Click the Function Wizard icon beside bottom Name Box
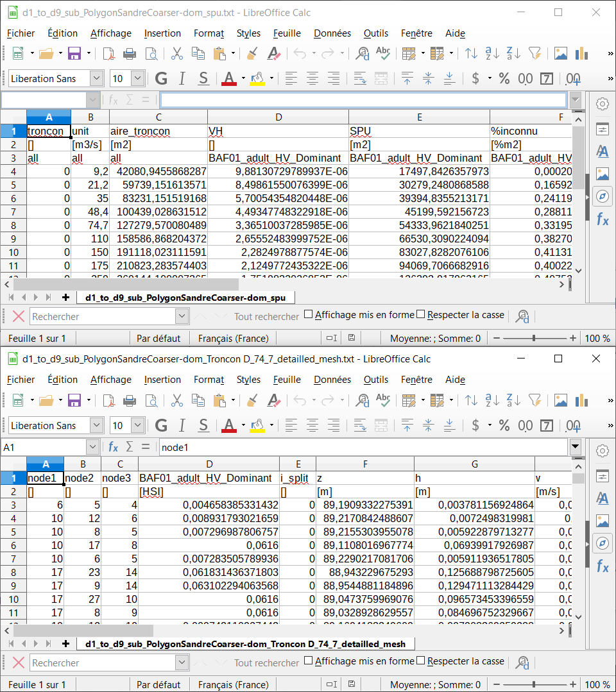 click(x=114, y=447)
